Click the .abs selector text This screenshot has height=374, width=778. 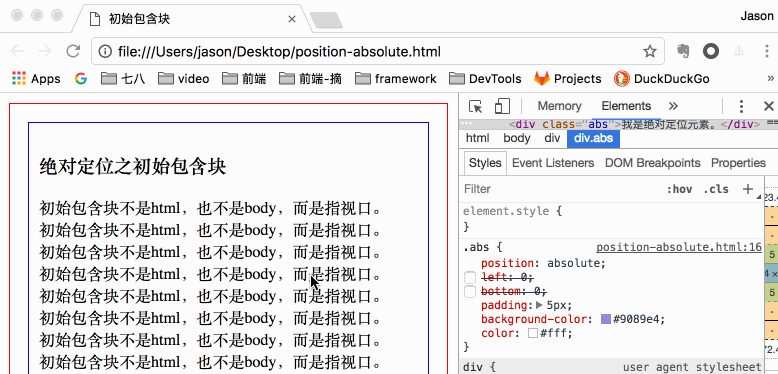tap(476, 247)
